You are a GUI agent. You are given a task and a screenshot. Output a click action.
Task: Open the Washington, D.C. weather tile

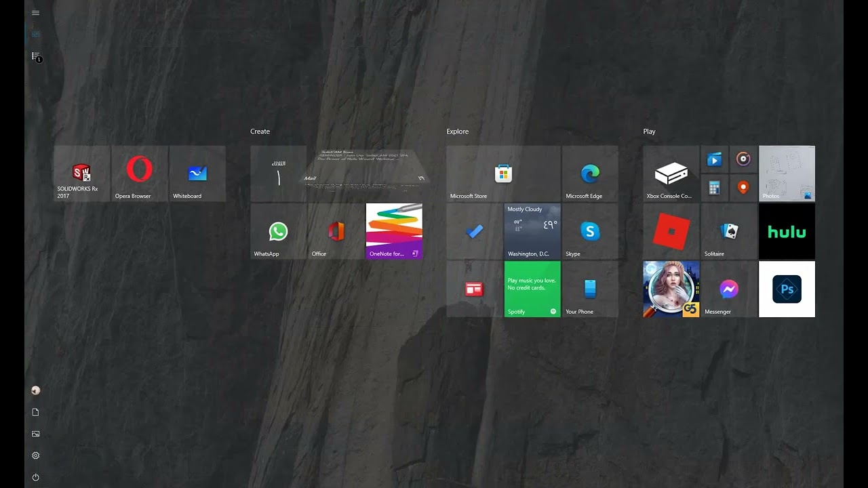(532, 231)
